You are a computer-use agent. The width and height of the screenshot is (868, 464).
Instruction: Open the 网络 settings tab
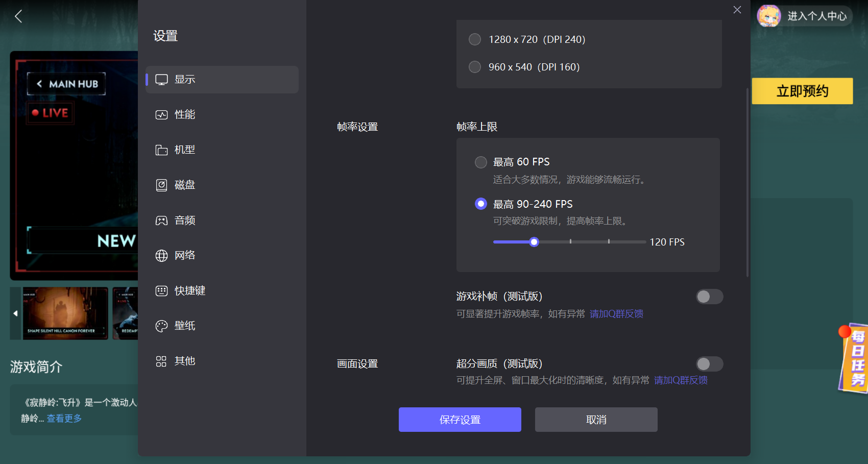222,256
